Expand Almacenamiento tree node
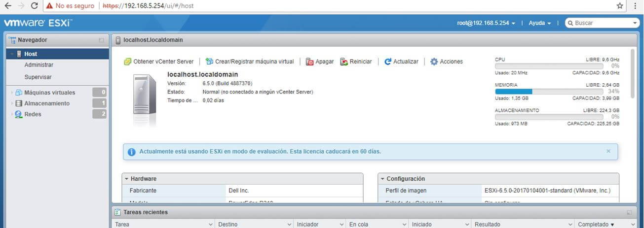 (12, 103)
